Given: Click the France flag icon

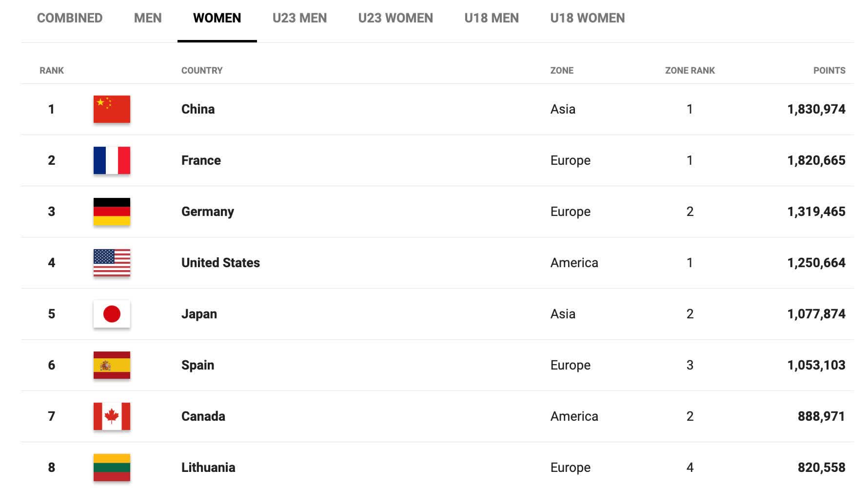Looking at the screenshot, I should tap(112, 160).
